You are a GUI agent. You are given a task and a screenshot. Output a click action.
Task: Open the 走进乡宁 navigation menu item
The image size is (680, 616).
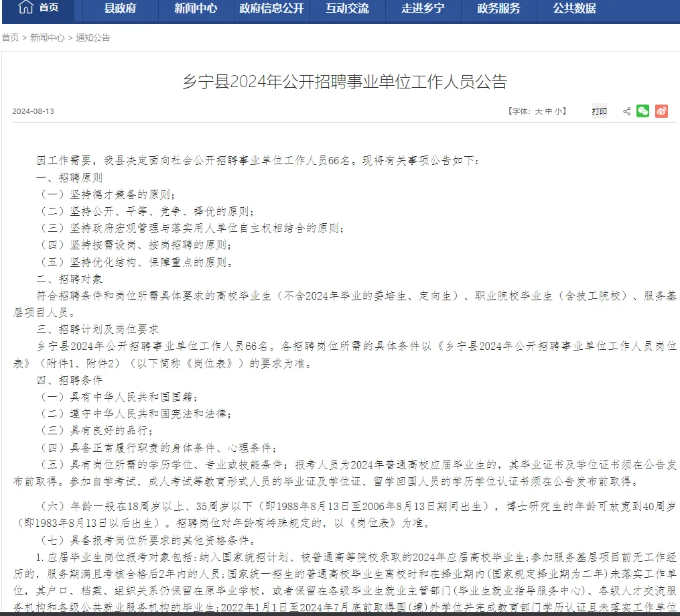tap(423, 9)
